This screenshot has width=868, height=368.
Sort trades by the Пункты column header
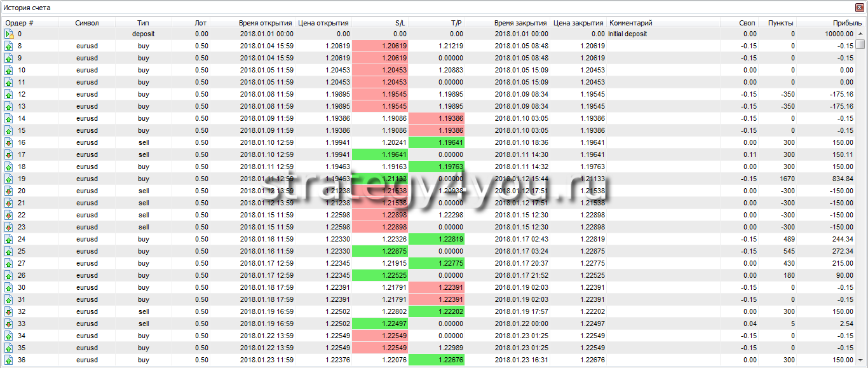pos(780,23)
